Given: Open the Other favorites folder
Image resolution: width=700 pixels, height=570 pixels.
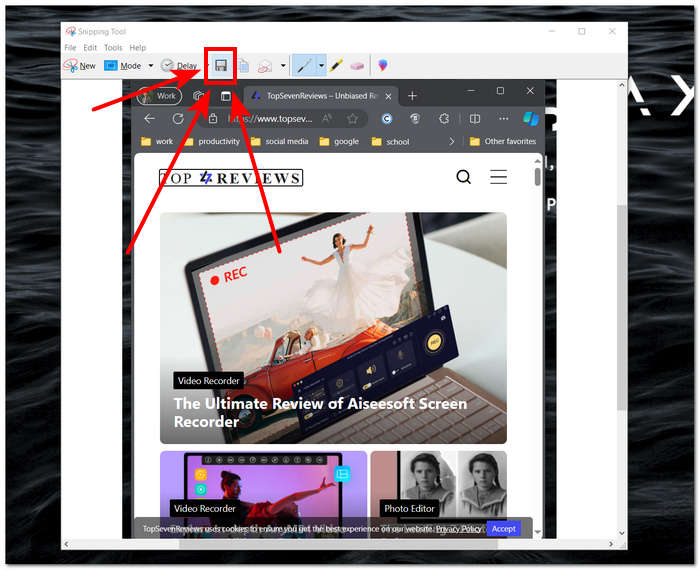Looking at the screenshot, I should click(503, 141).
